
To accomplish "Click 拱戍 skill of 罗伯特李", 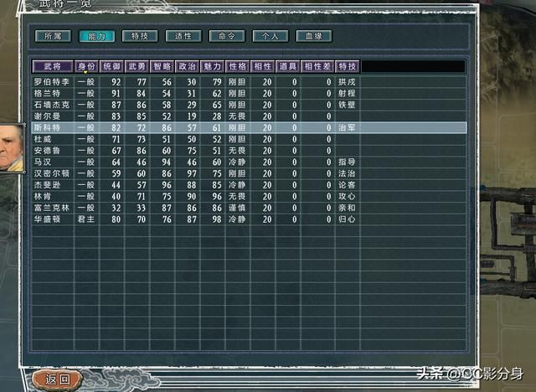I will tap(347, 82).
